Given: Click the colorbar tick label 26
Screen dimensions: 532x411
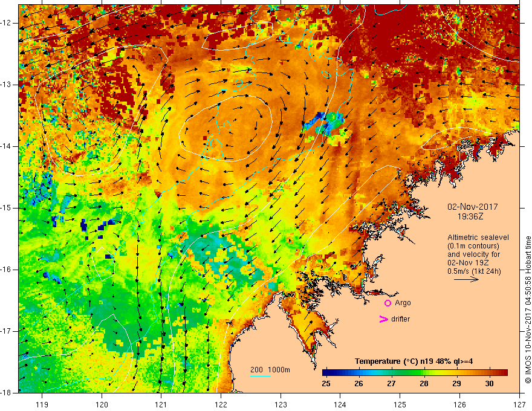Looking at the screenshot, I should click(358, 384).
